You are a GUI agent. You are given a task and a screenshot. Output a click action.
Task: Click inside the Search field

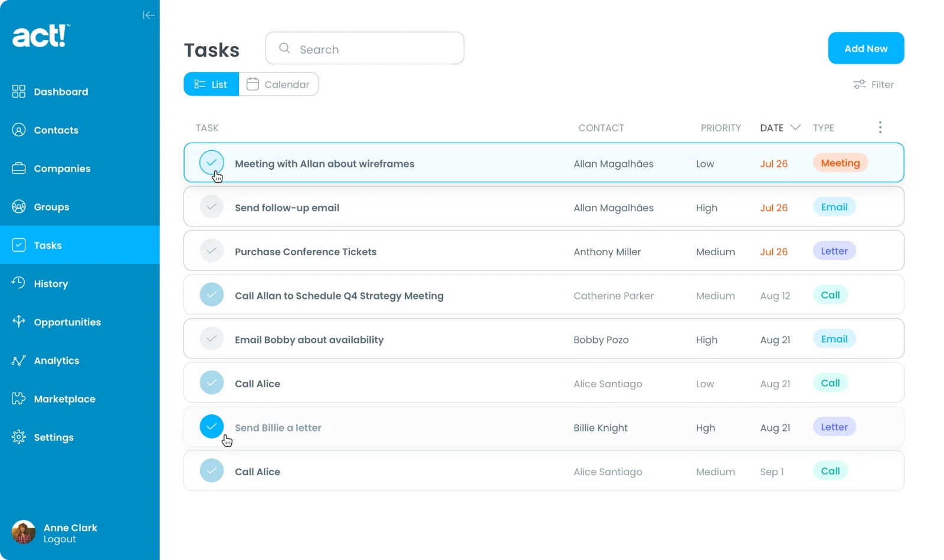(x=364, y=48)
